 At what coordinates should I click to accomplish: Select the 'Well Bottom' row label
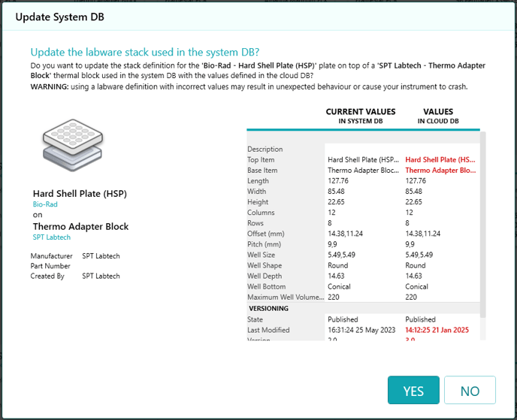point(267,286)
